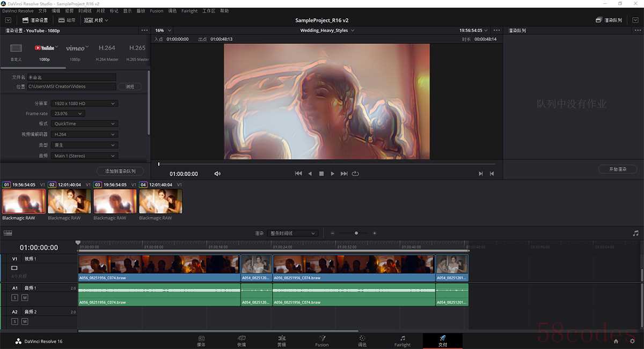Adjust the timeline zoom slider
The width and height of the screenshot is (644, 349).
[356, 233]
